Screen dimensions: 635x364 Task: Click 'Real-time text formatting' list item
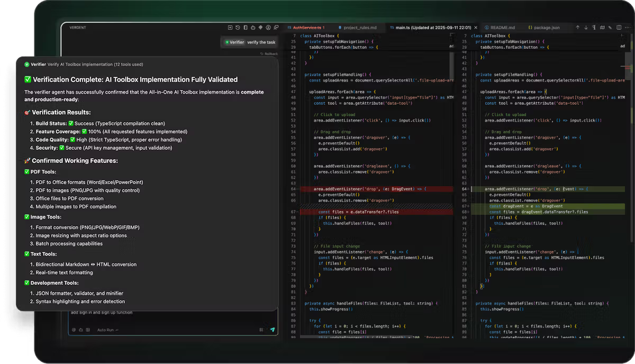point(64,272)
